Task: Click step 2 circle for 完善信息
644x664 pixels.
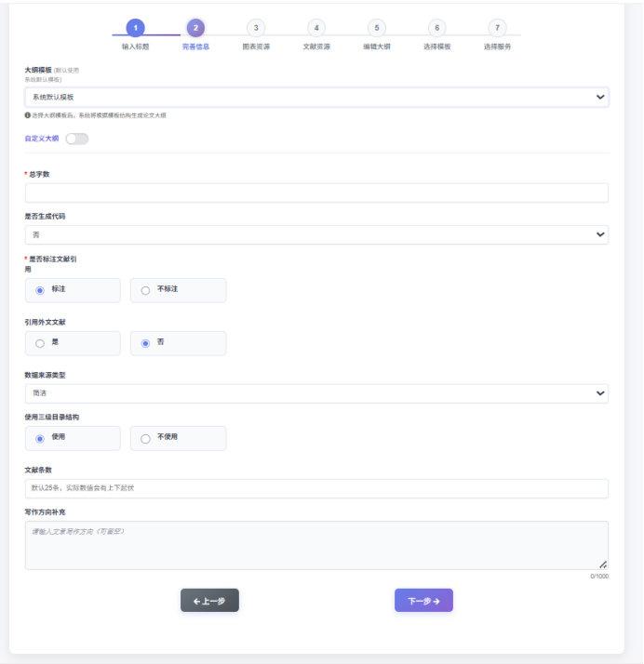Action: pos(195,28)
